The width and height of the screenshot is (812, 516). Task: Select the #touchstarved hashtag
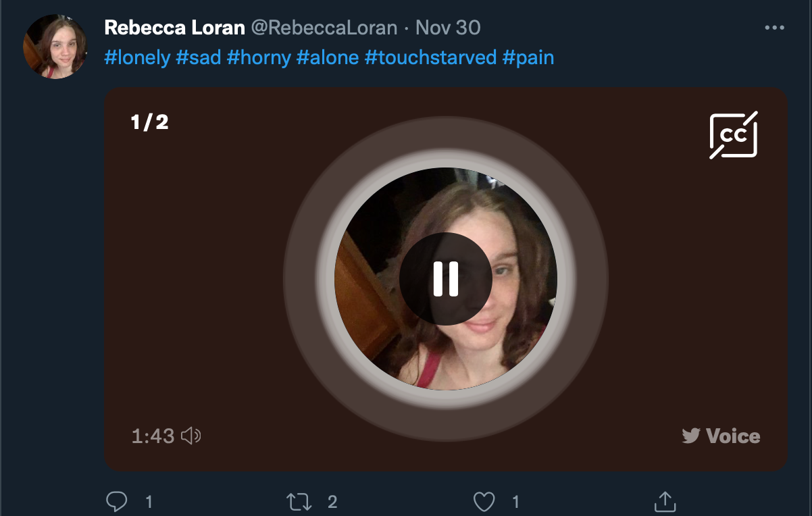[x=431, y=57]
